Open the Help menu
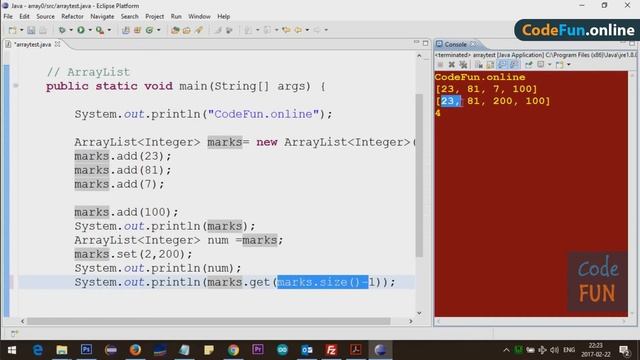The image size is (640, 360). (223, 16)
